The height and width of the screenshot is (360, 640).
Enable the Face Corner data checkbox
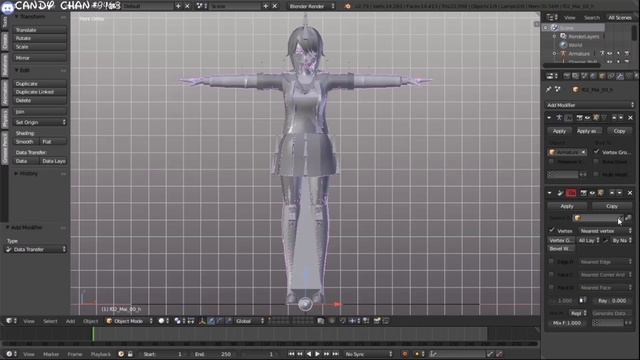point(551,274)
